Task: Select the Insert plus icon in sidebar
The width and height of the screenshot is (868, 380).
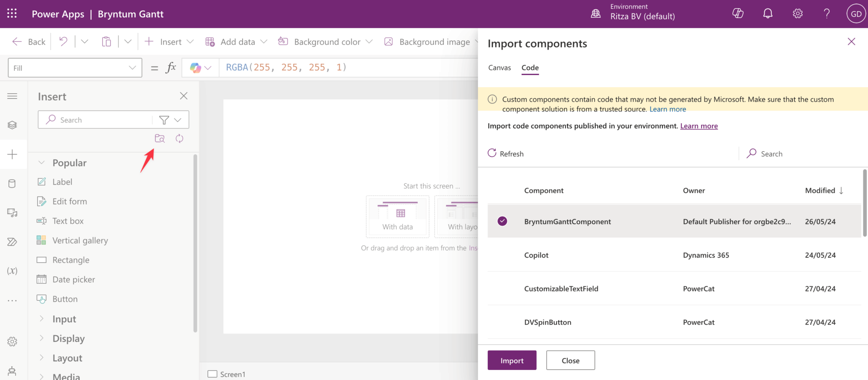Action: (x=12, y=154)
